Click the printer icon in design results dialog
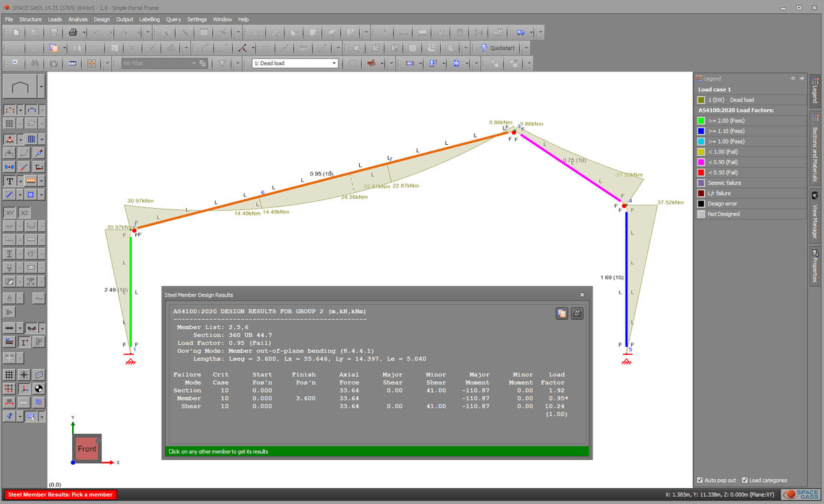This screenshot has width=824, height=504. pyautogui.click(x=577, y=313)
